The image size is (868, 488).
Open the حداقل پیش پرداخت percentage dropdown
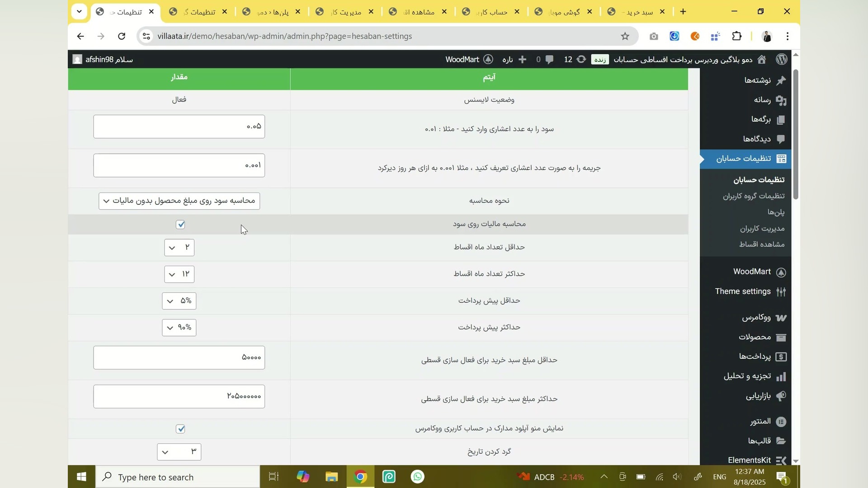tap(179, 301)
